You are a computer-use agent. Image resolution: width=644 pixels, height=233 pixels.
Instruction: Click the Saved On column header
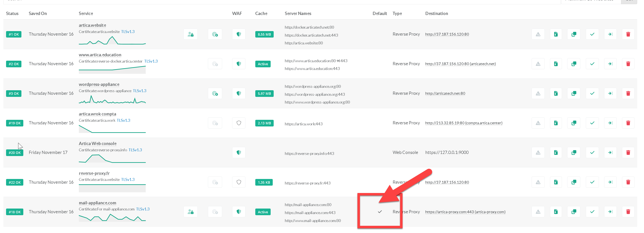click(38, 13)
